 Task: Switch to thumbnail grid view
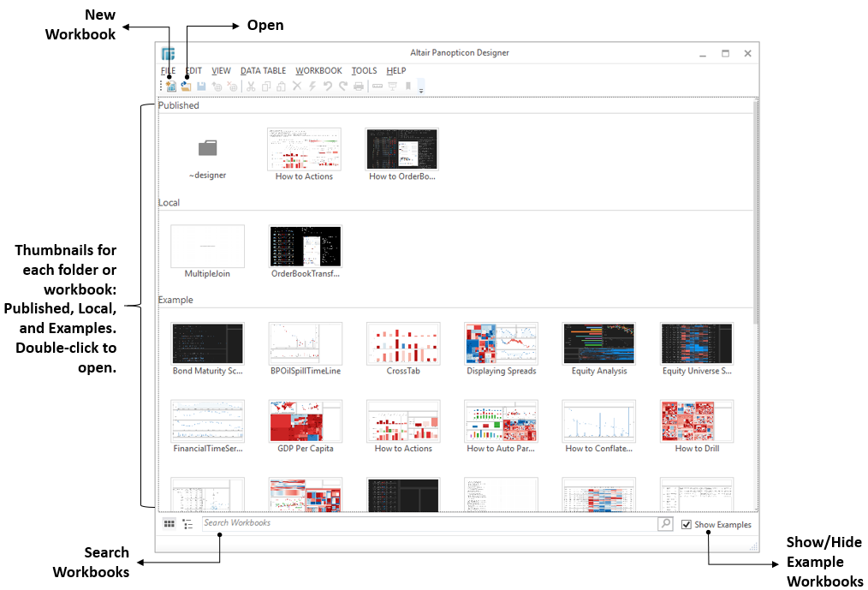point(169,524)
